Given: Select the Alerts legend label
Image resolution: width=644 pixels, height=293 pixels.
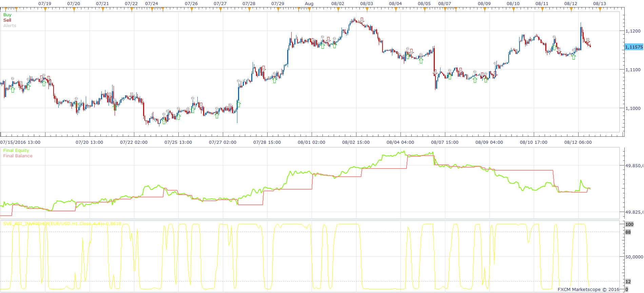Looking at the screenshot, I should (x=10, y=26).
